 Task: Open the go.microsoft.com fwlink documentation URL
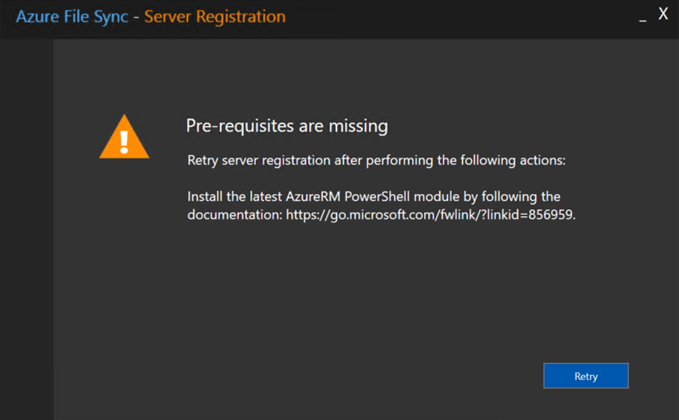click(430, 215)
